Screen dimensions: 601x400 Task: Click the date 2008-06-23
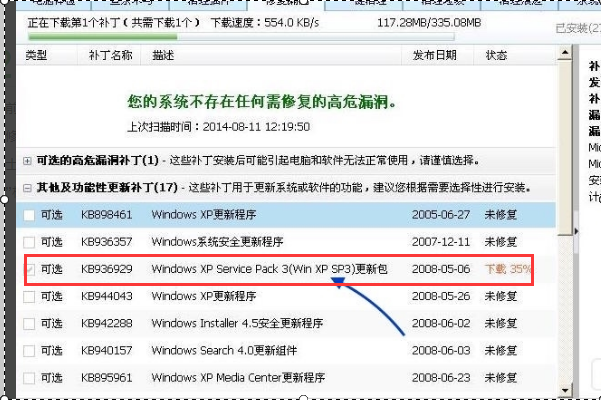(441, 378)
